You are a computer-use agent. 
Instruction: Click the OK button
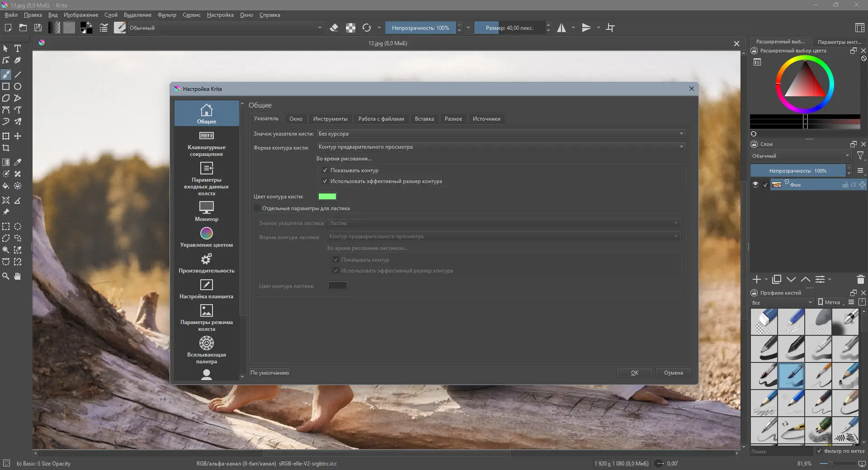(x=634, y=373)
